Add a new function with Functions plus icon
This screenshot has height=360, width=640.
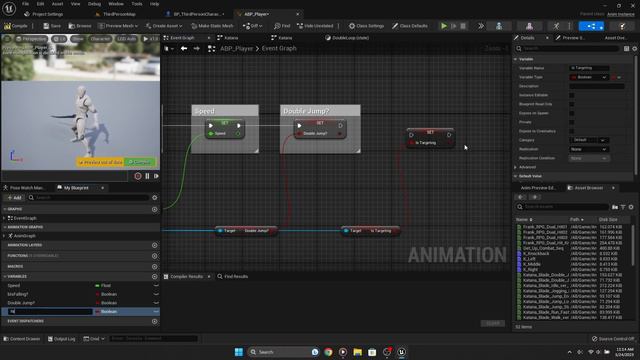pos(155,256)
